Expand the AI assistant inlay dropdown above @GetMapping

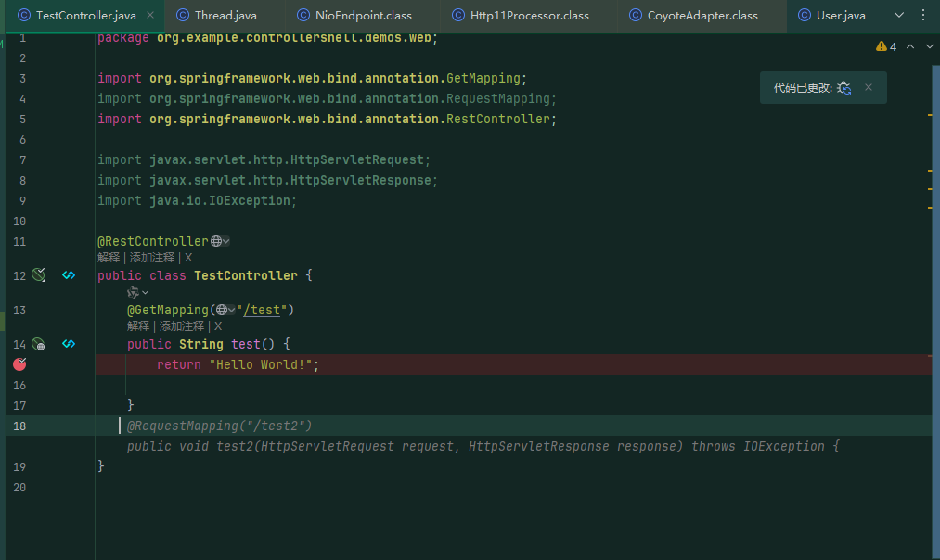(x=137, y=292)
